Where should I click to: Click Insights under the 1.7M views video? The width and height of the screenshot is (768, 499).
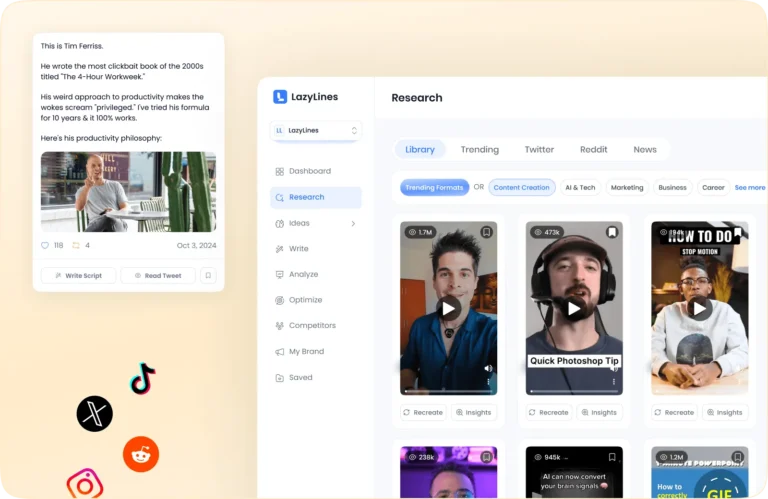coord(474,413)
